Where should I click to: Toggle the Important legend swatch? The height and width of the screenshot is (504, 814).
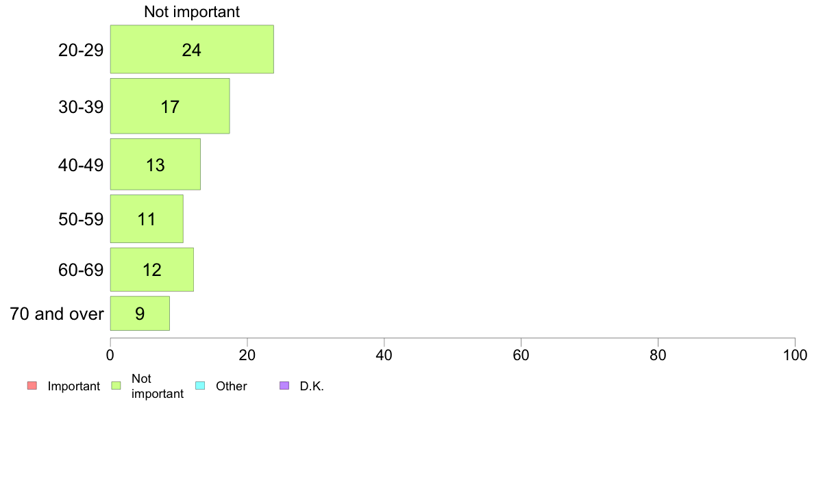32,386
